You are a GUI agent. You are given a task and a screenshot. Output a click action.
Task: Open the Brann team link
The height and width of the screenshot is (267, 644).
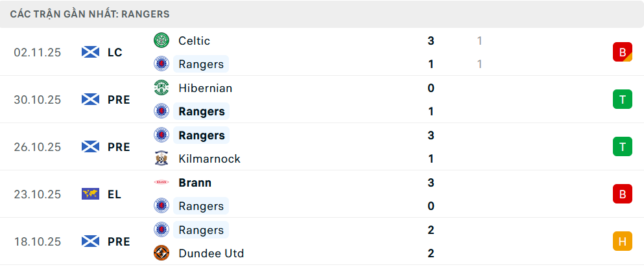[x=195, y=183]
